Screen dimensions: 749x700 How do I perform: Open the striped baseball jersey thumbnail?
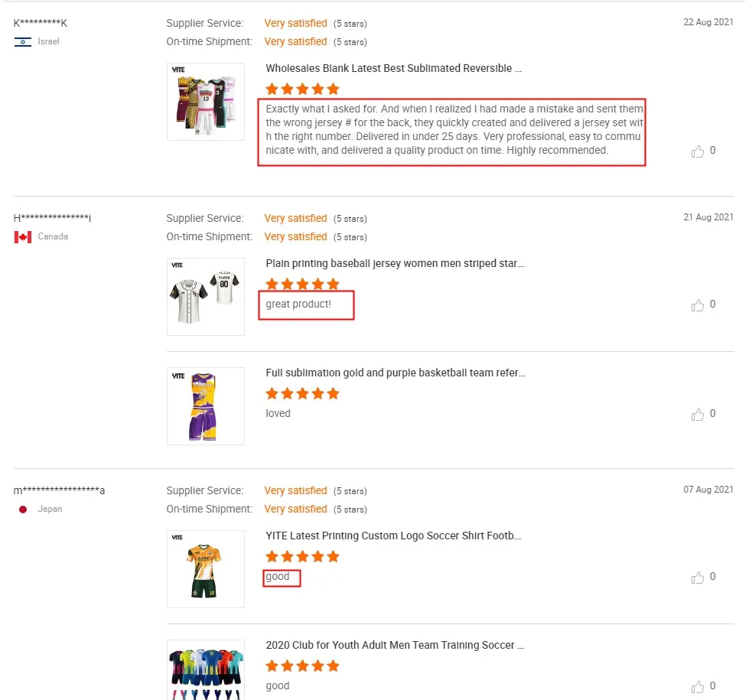click(206, 297)
